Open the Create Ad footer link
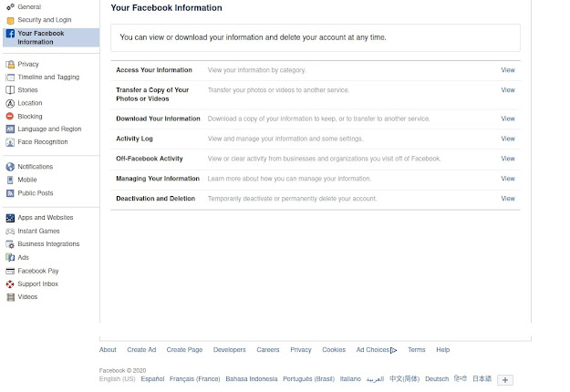Image resolution: width=570 pixels, height=392 pixels. [141, 350]
